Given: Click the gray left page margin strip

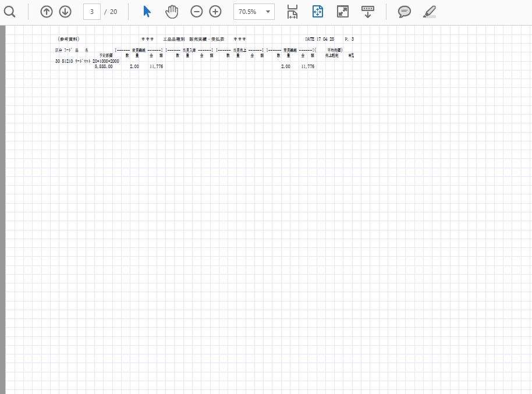Looking at the screenshot, I should pyautogui.click(x=3, y=210).
